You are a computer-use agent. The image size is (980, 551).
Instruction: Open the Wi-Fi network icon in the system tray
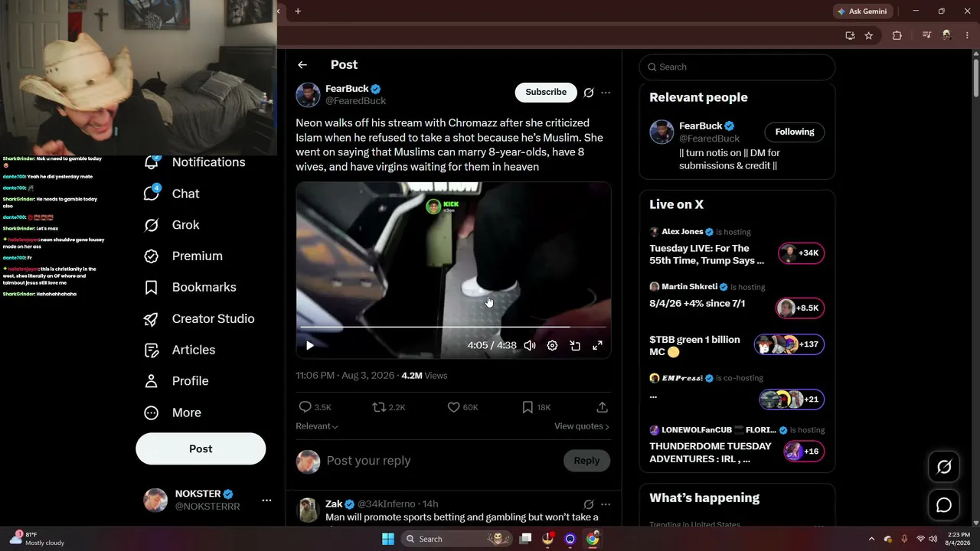pos(920,539)
